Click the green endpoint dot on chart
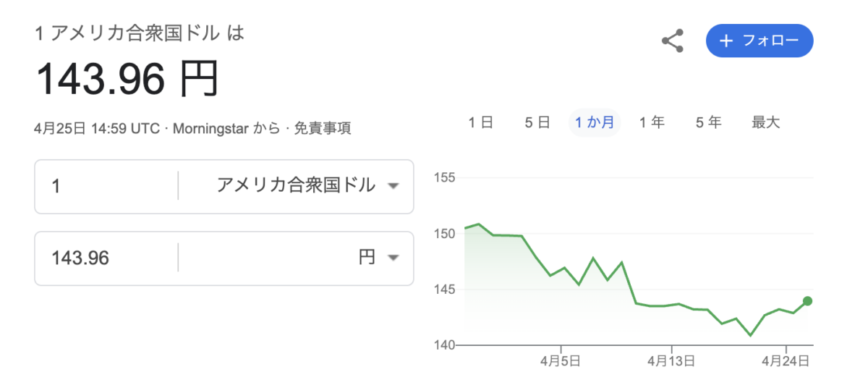The width and height of the screenshot is (868, 380). (x=807, y=301)
